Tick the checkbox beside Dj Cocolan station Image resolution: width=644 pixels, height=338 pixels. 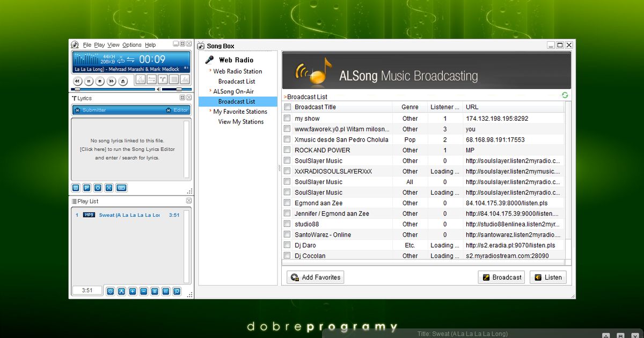[x=287, y=255]
